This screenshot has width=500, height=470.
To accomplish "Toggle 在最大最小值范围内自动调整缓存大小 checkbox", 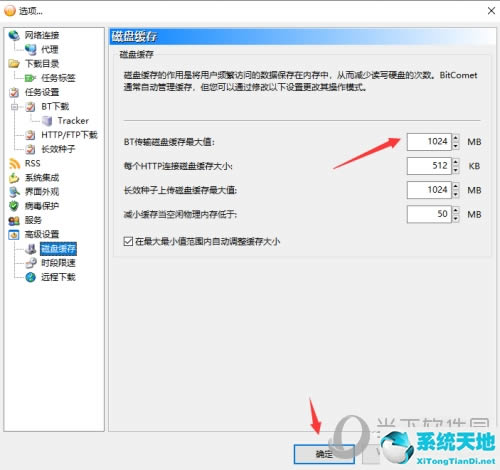I will click(128, 241).
